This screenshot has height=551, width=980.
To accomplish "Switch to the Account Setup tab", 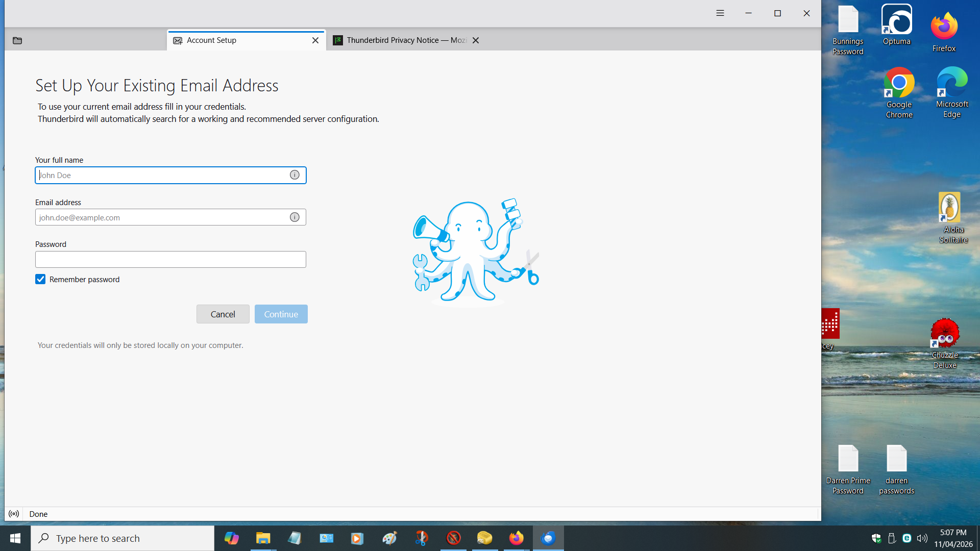I will coord(240,40).
